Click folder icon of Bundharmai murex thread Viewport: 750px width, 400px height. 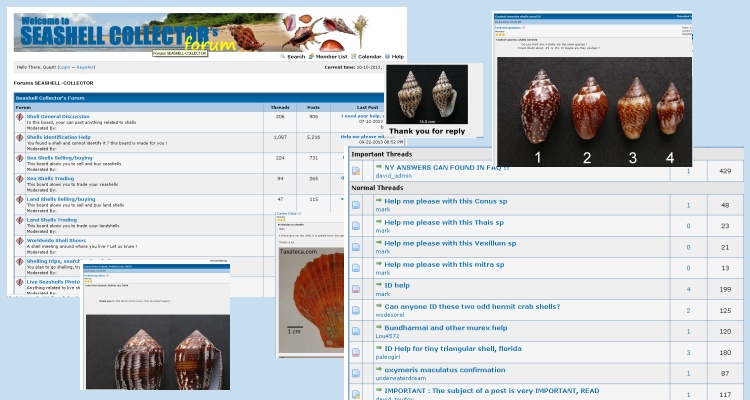tap(356, 331)
